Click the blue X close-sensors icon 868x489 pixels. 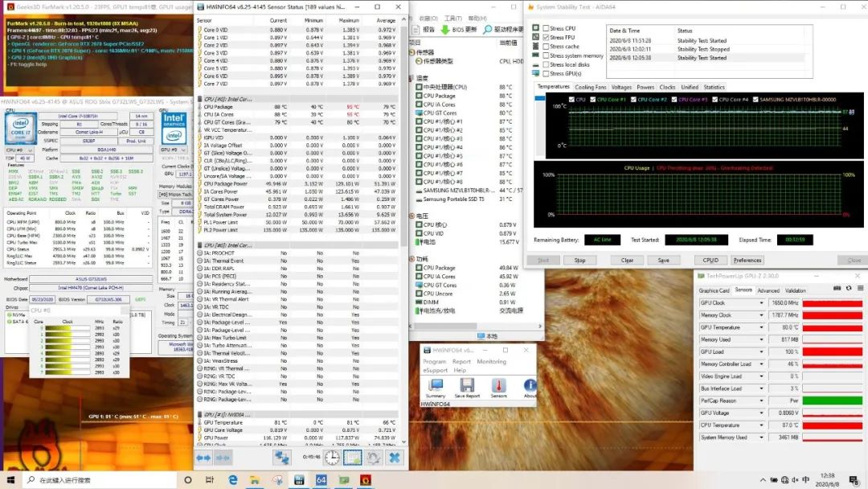click(395, 458)
